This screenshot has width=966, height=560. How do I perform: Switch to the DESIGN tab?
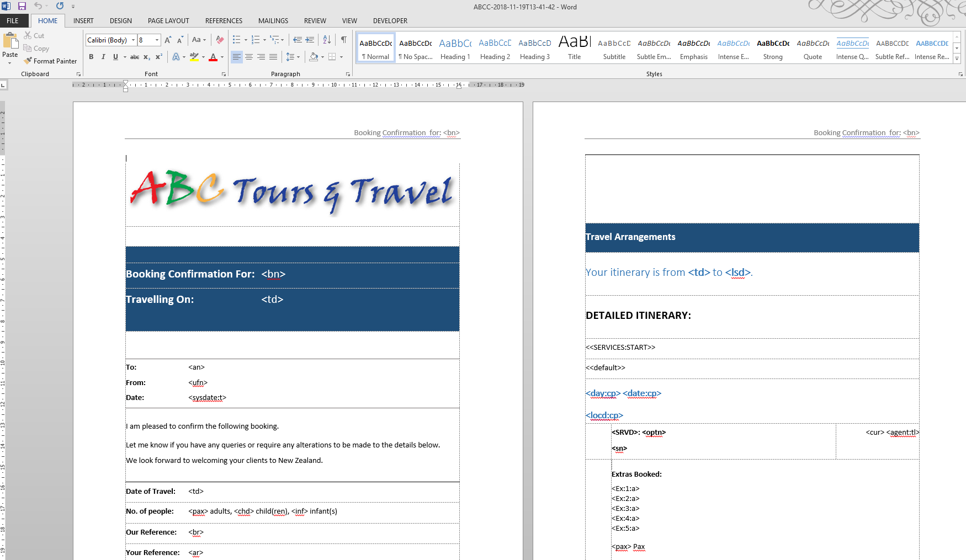click(121, 21)
